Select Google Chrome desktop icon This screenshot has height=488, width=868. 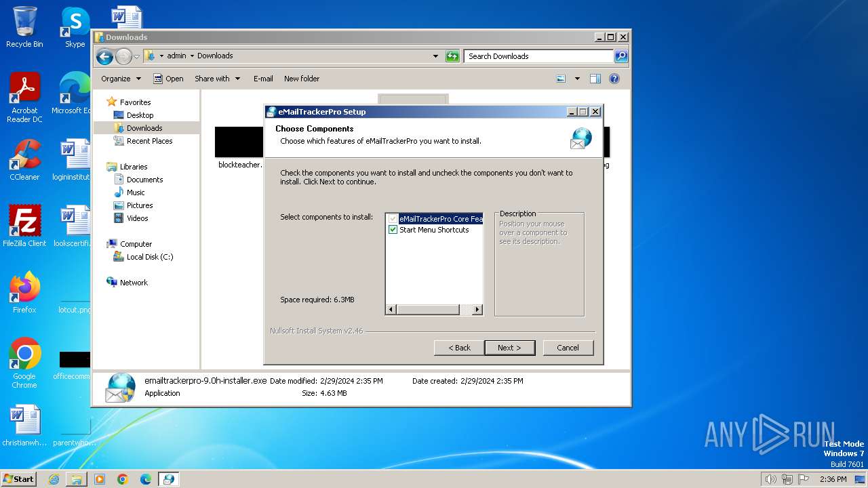point(24,363)
